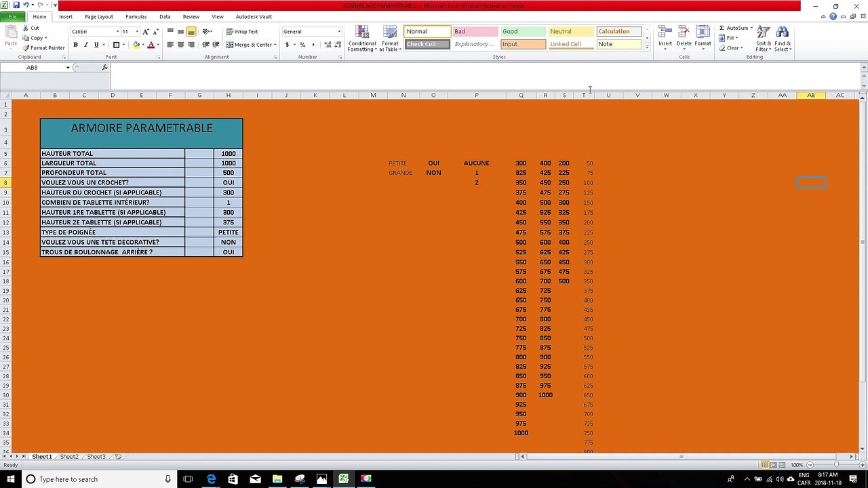
Task: Click the Wrap Text button
Action: (x=242, y=32)
